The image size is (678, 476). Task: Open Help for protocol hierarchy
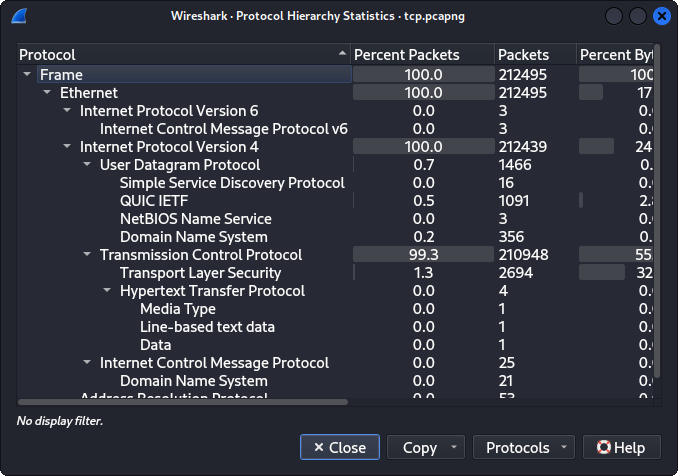pos(616,447)
